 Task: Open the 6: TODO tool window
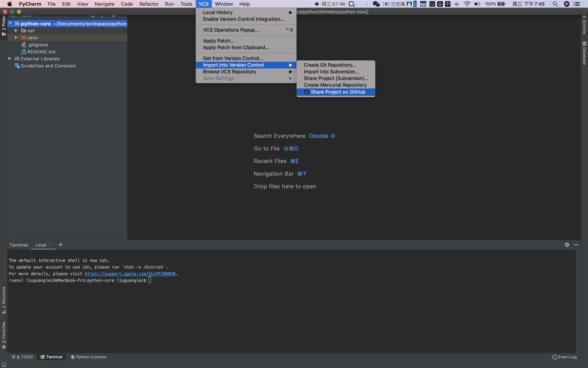pos(22,357)
